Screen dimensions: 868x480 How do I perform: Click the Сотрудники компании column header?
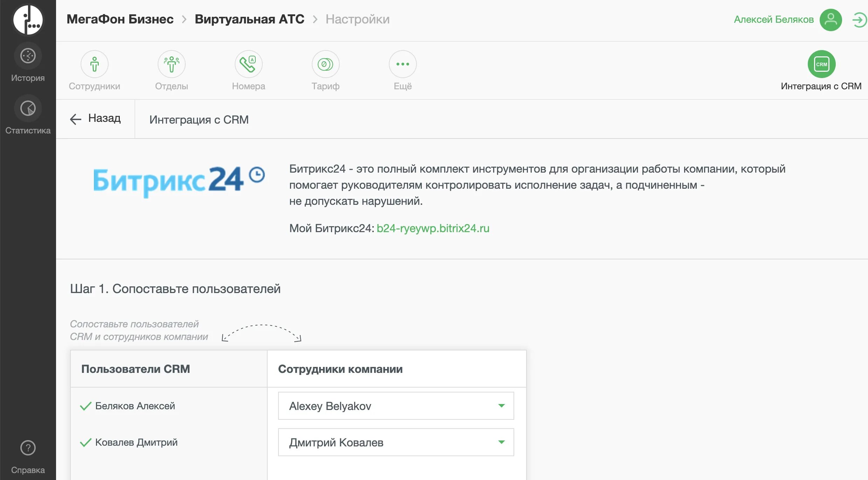[x=340, y=369]
